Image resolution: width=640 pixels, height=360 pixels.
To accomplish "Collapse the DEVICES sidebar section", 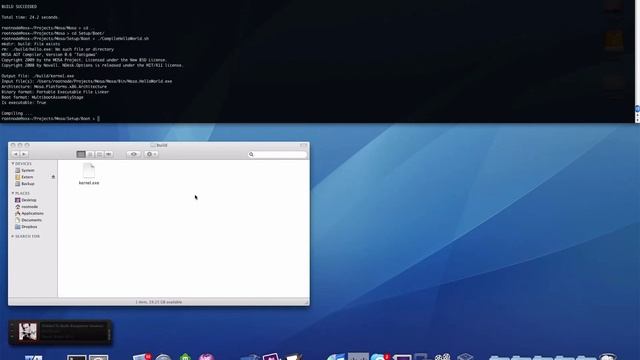I will coord(13,164).
